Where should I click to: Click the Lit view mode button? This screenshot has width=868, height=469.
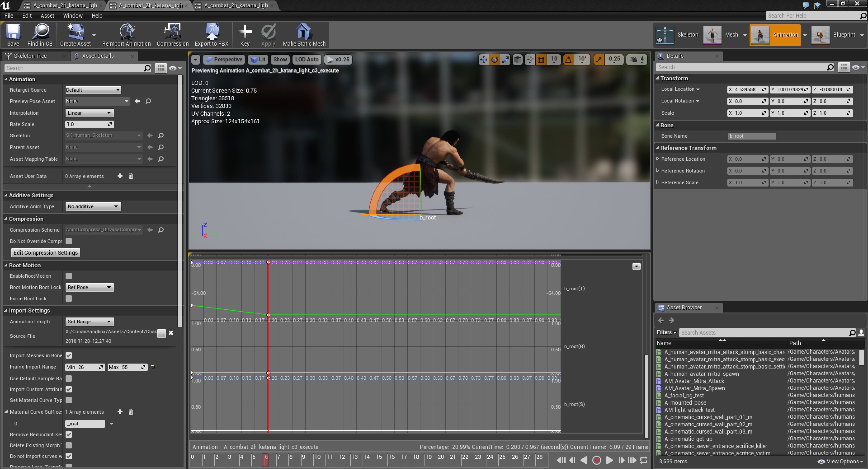click(258, 60)
